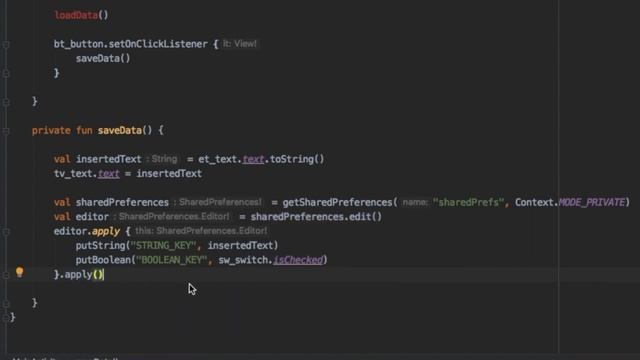Collapse the private fun saveData fold marker
This screenshot has height=360, width=640.
click(x=6, y=131)
